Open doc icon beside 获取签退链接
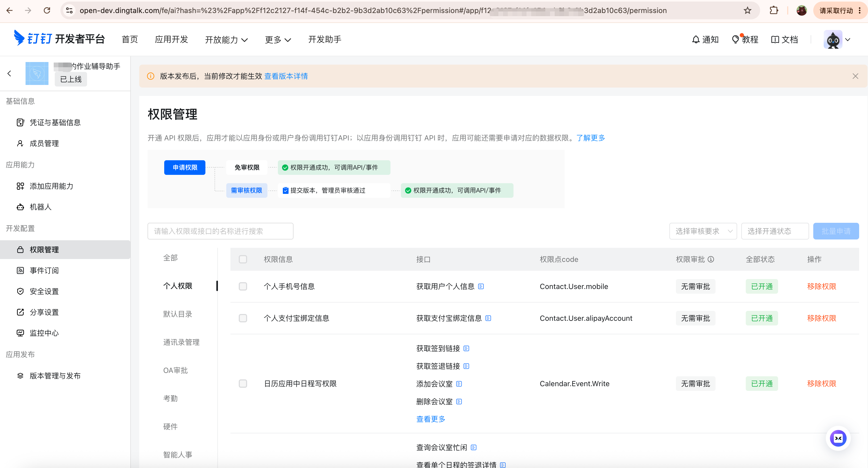The height and width of the screenshot is (468, 868). click(466, 366)
